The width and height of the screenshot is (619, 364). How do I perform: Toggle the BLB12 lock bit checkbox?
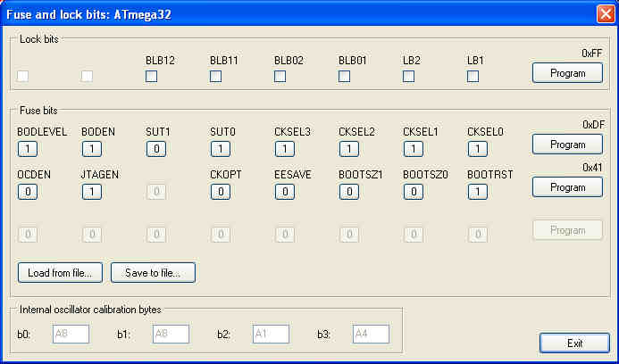click(x=151, y=76)
